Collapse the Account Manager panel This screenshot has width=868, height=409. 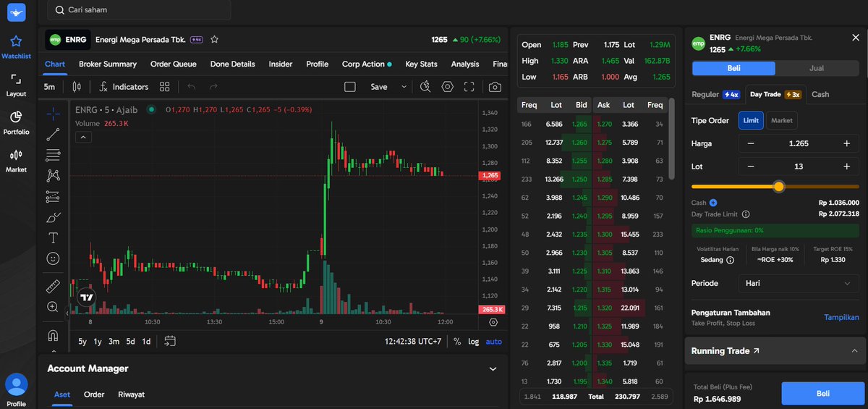point(493,368)
